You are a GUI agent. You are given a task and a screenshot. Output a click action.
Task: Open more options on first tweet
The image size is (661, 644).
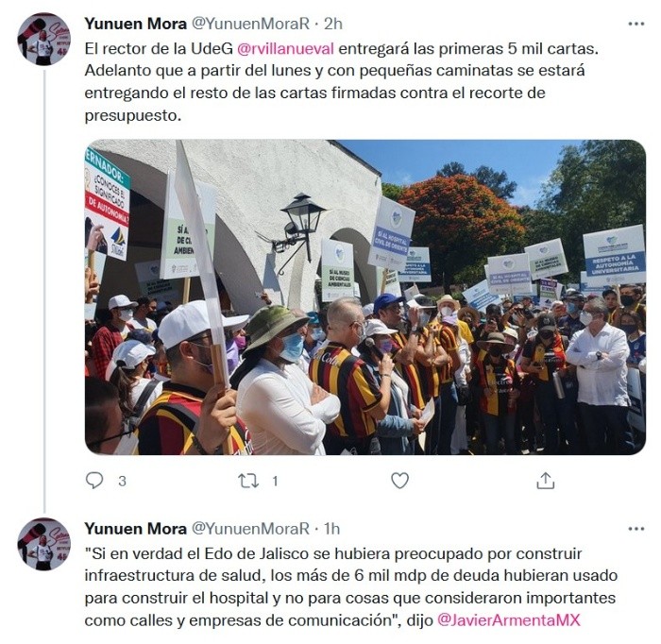point(636,24)
